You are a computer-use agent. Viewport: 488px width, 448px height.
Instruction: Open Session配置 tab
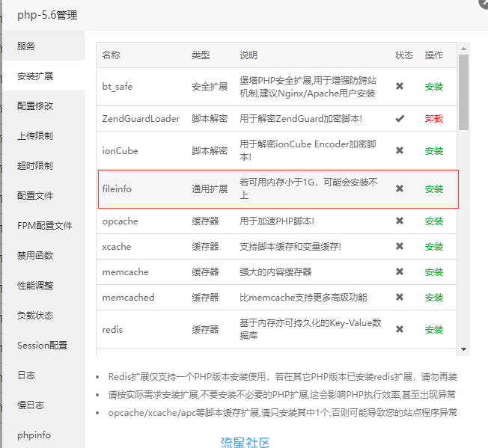coord(43,345)
